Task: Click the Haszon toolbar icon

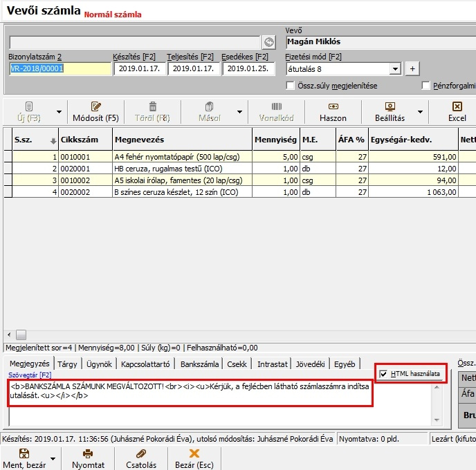Action: coord(333,106)
